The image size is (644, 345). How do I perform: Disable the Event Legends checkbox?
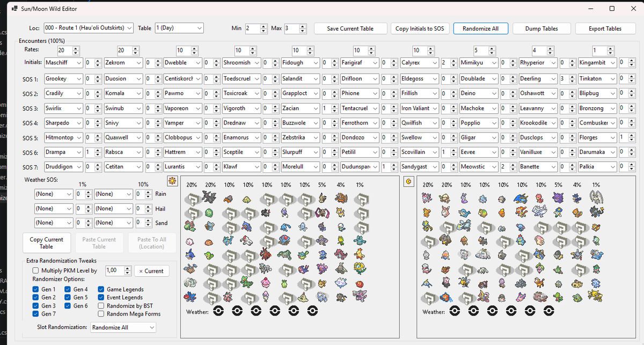click(101, 298)
